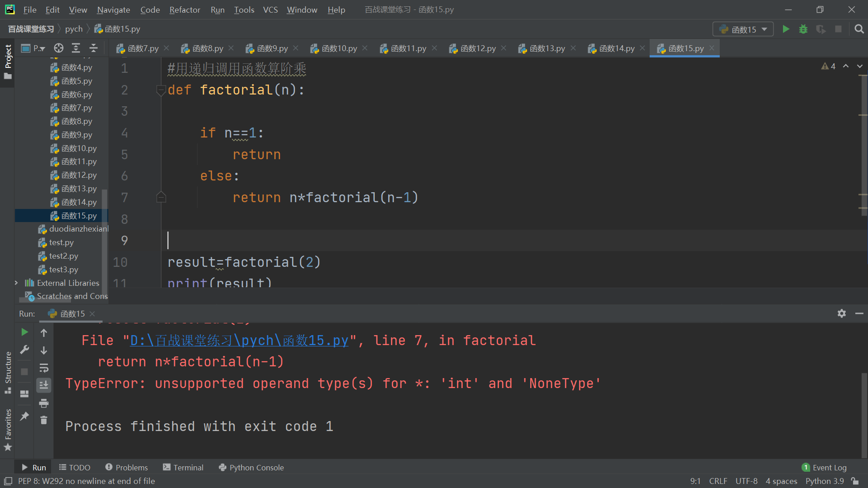The width and height of the screenshot is (868, 488).
Task: Rerun program with the run panel play icon
Action: point(24,332)
